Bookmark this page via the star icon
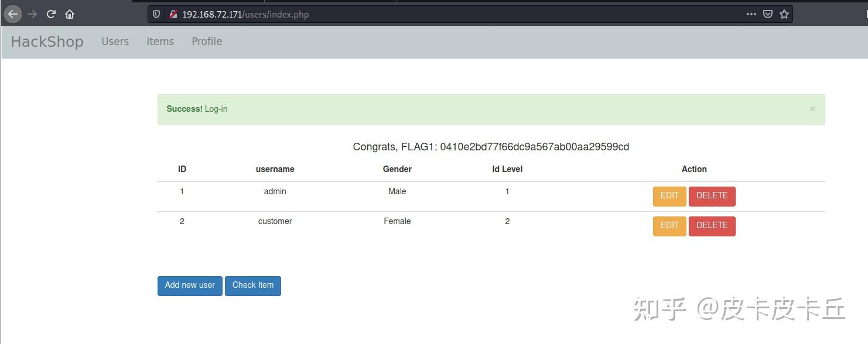Screen dimensions: 868x344 tap(784, 14)
